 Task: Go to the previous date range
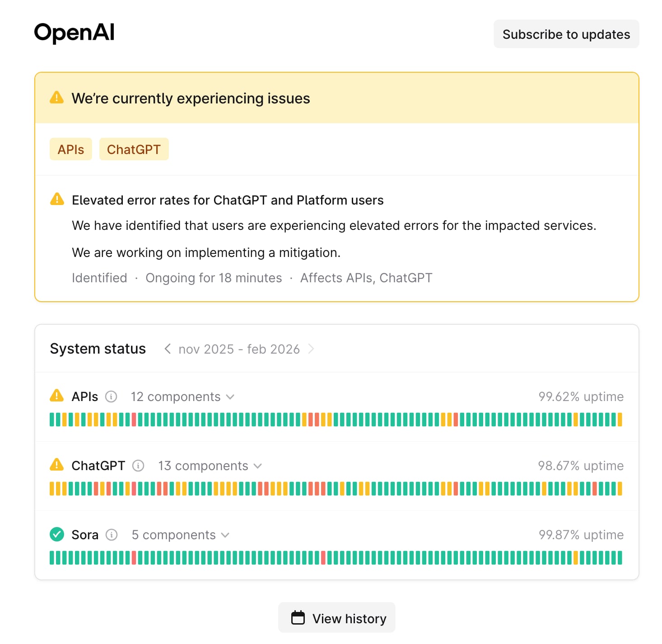click(x=167, y=349)
